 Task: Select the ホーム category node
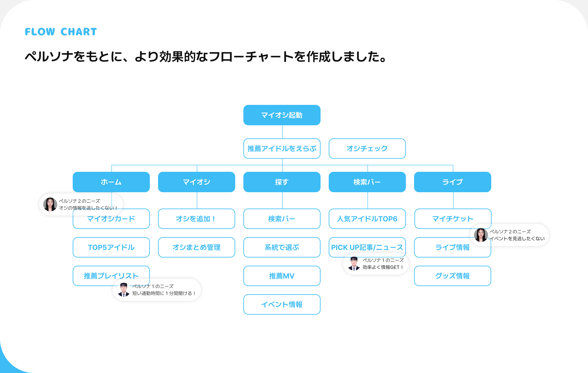click(x=111, y=182)
